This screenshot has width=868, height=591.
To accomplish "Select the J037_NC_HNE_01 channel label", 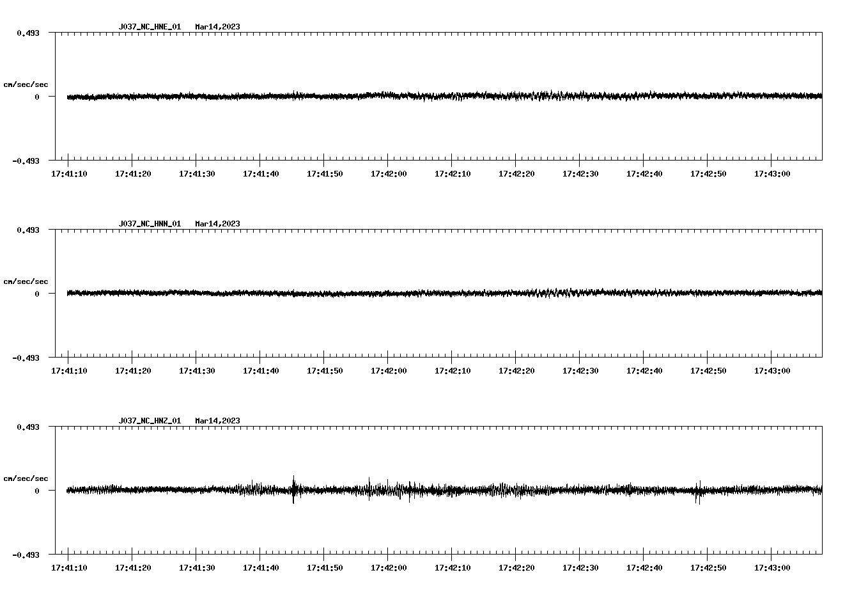I will coord(149,27).
